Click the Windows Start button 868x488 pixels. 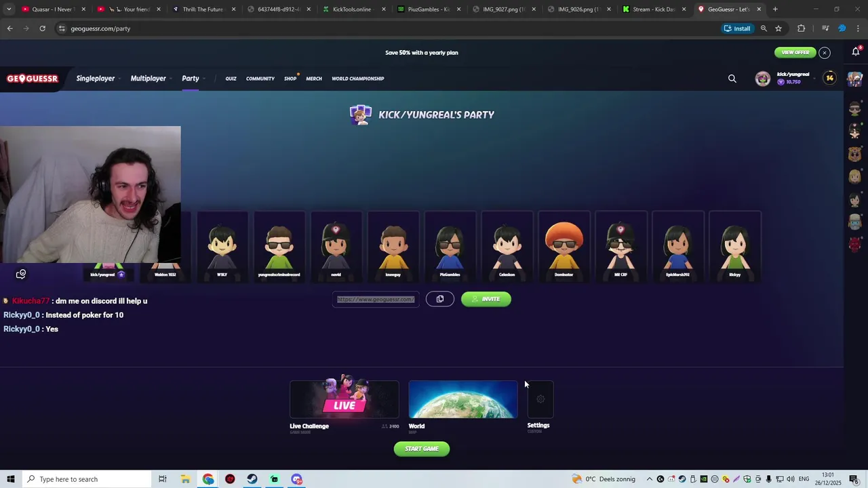pyautogui.click(x=10, y=479)
